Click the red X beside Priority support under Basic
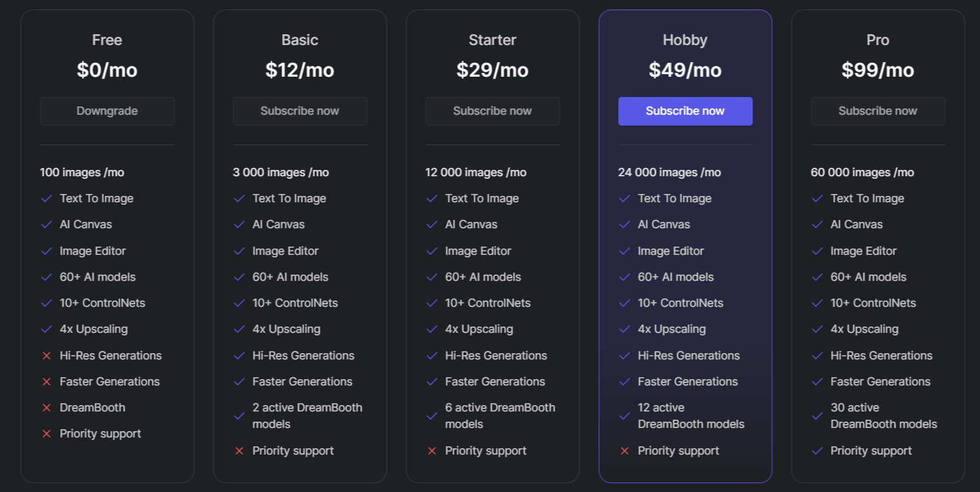980x492 pixels. (240, 451)
